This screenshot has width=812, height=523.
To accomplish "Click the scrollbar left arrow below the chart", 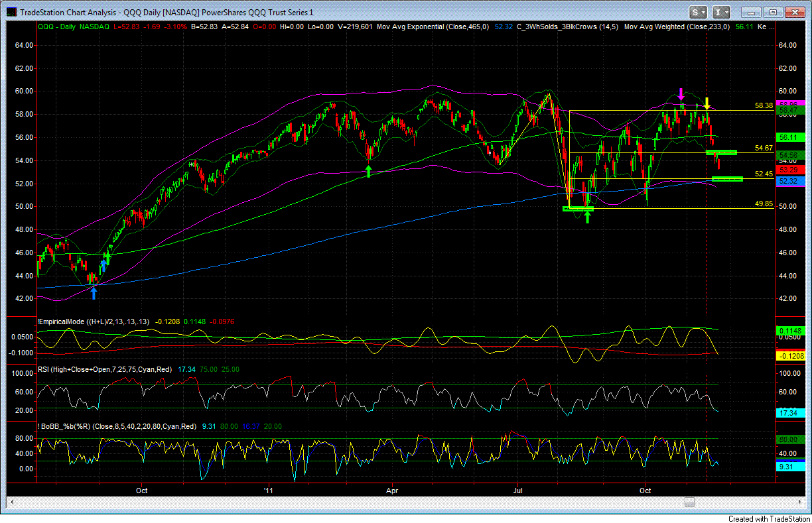I will 13,503.
